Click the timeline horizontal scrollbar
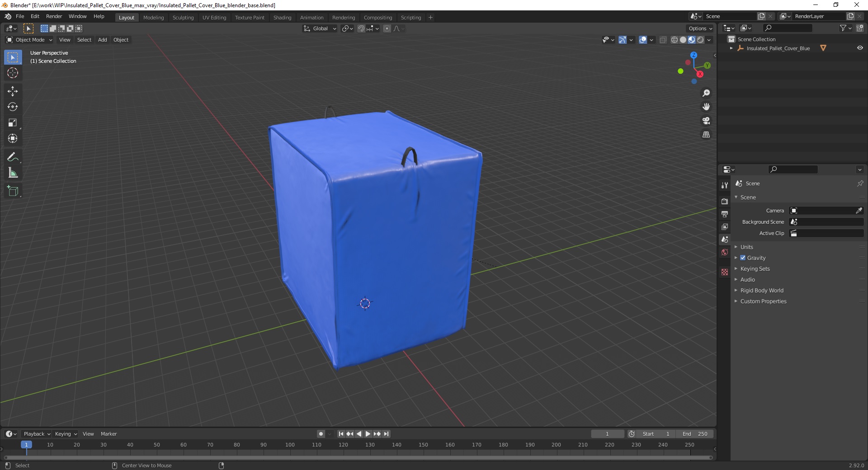Screen dimensions: 868x470 tap(358, 457)
